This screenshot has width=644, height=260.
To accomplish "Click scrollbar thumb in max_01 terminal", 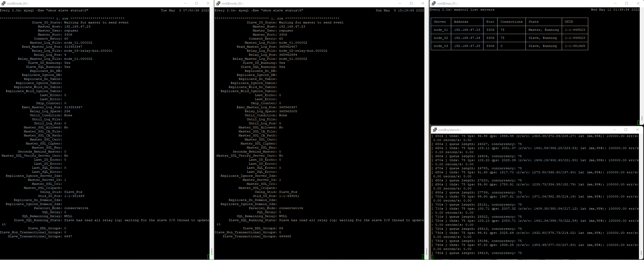I will click(x=642, y=119).
